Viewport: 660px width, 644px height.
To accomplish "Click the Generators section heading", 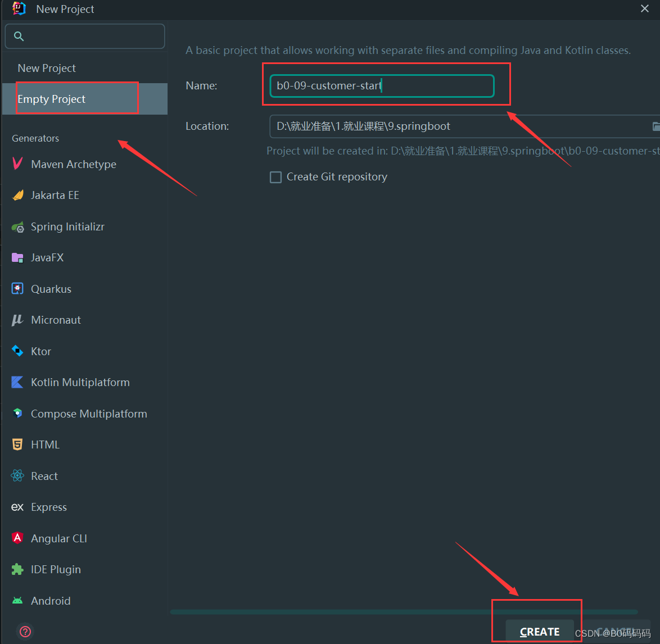I will coord(35,138).
